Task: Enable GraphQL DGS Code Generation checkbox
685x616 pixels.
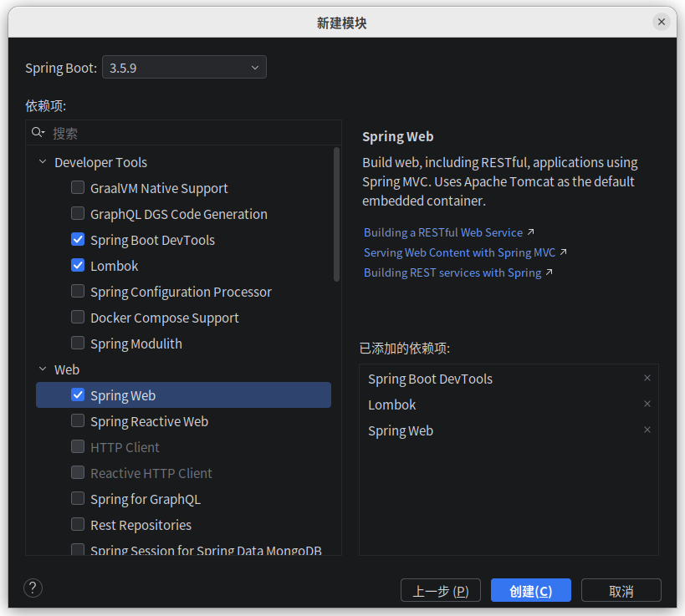Action: 78,213
